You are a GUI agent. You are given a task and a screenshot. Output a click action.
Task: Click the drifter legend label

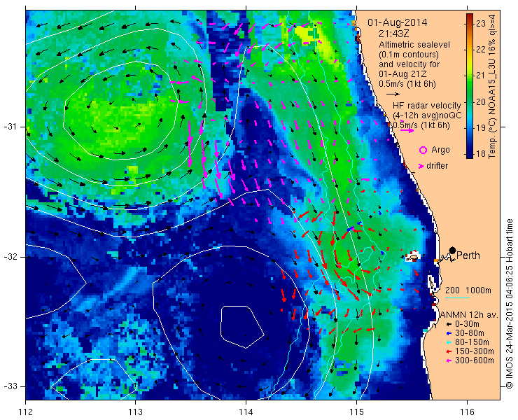pos(437,166)
